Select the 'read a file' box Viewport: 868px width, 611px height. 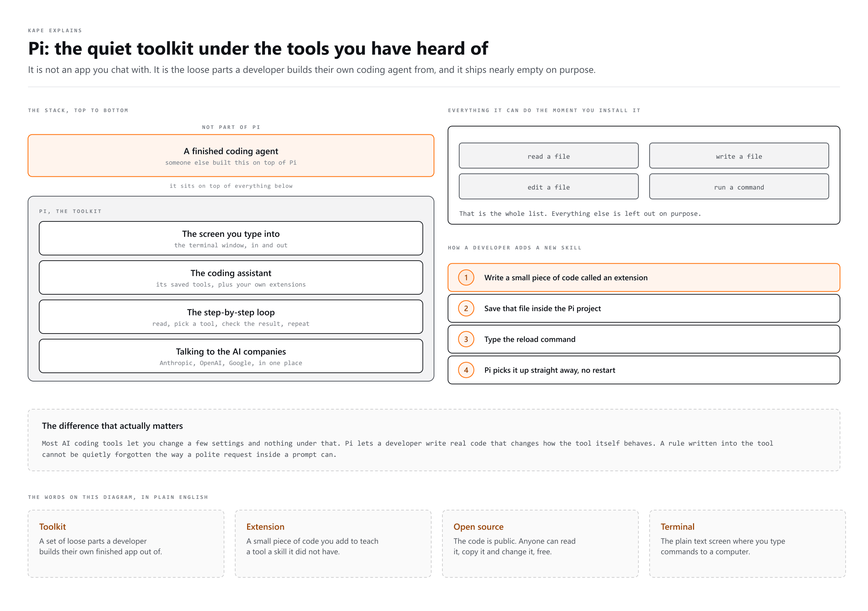pos(548,156)
